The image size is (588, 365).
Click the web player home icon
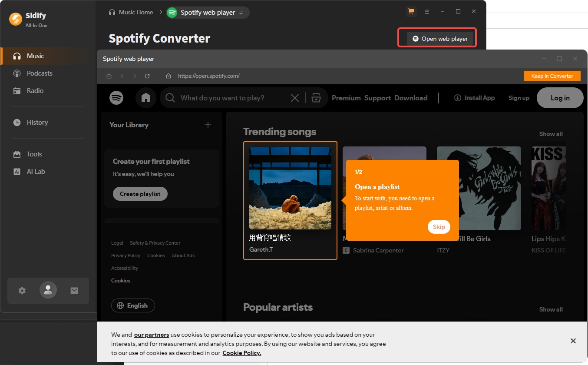point(109,76)
